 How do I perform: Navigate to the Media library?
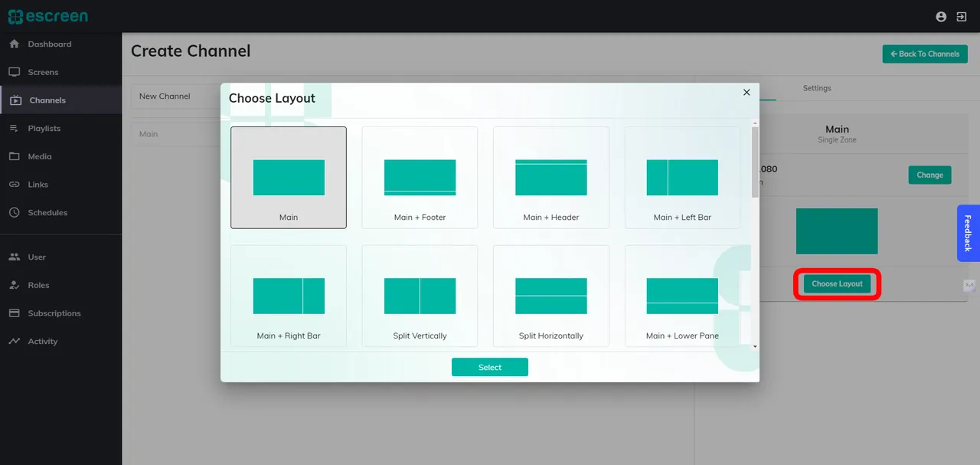coord(38,156)
